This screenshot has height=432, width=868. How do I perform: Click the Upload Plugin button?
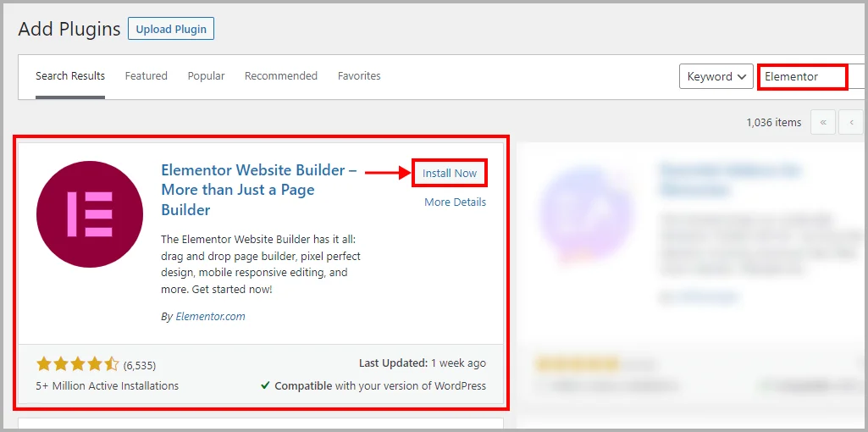click(x=170, y=29)
